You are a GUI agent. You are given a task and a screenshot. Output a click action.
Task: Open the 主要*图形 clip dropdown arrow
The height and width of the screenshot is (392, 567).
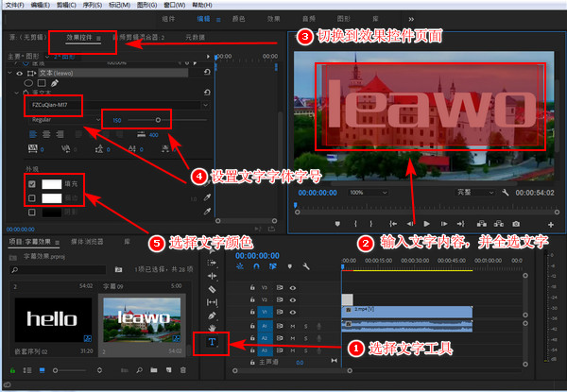[x=47, y=57]
